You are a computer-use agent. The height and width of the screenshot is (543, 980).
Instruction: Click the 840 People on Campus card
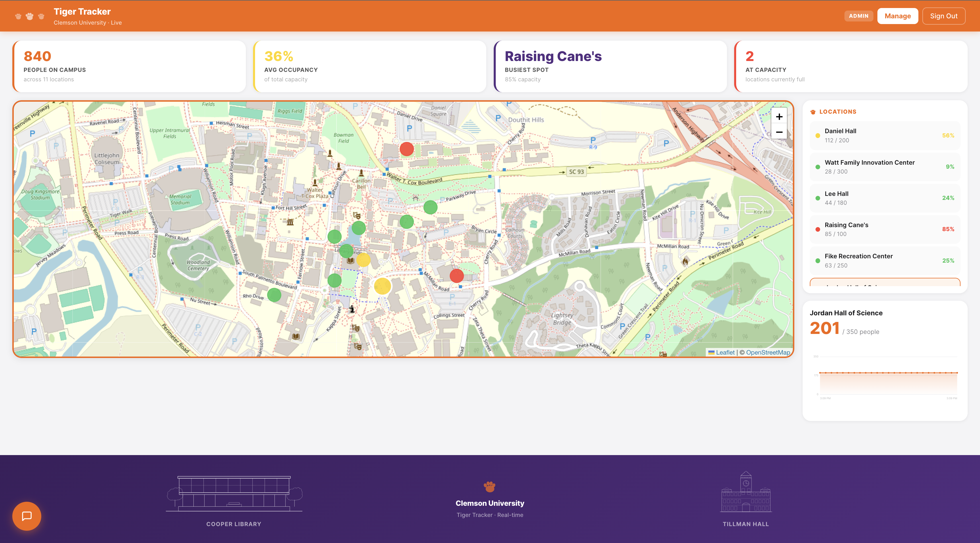click(129, 66)
